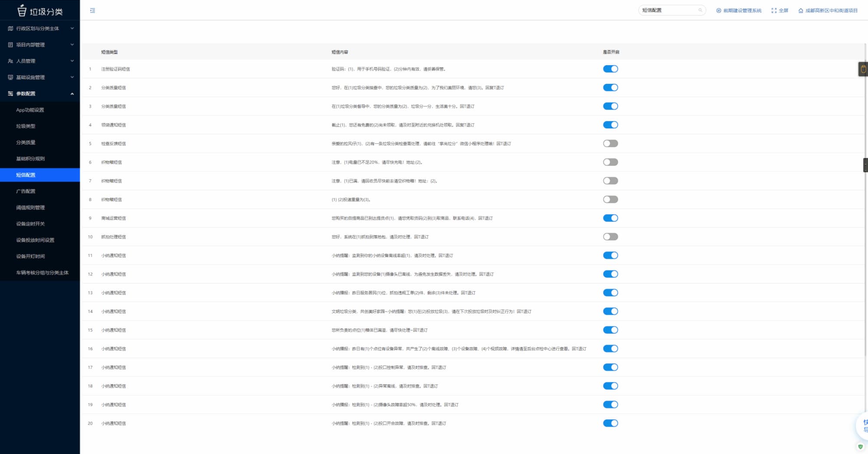Click the home icon beside 成都高新区中和街道项目
The height and width of the screenshot is (454, 868).
click(801, 10)
